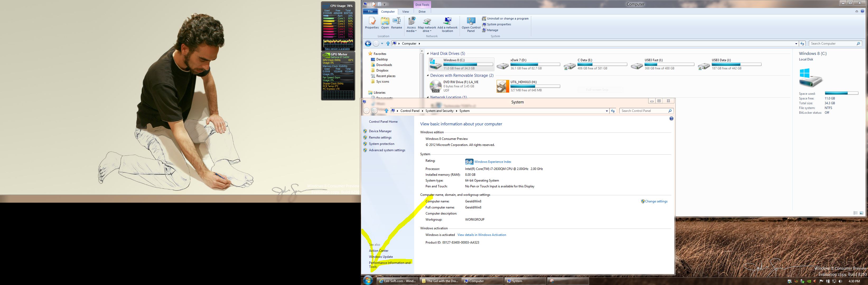The image size is (868, 285).
Task: Collapse the Hard Disk Drives group
Action: pyautogui.click(x=428, y=54)
